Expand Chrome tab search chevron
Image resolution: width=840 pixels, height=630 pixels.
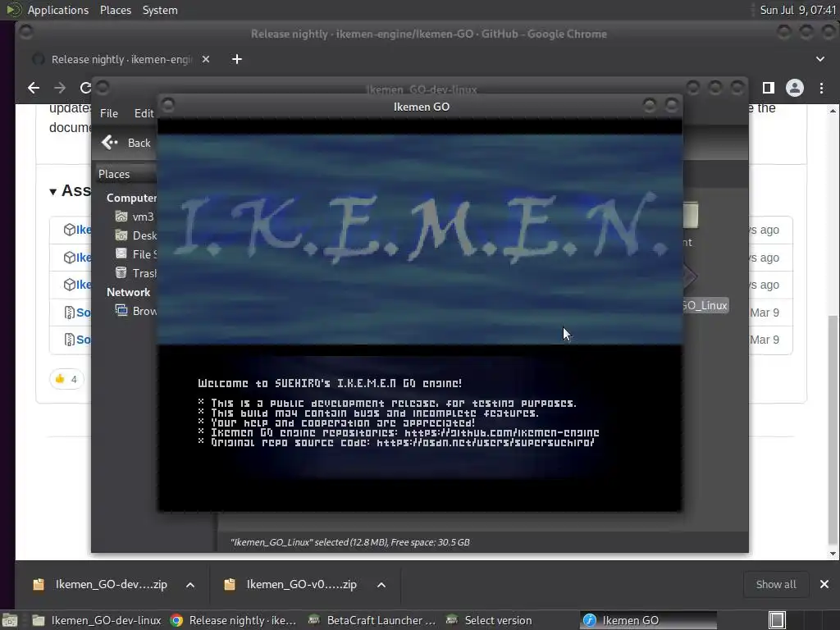coord(819,59)
